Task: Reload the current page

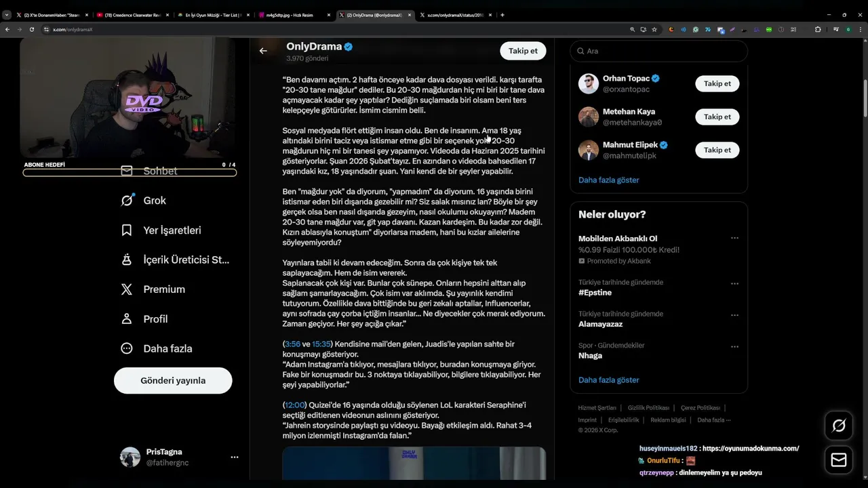Action: click(32, 29)
